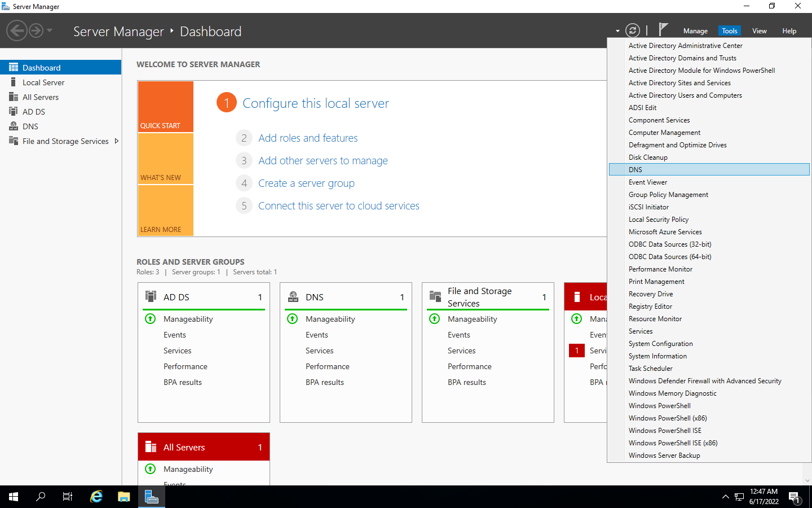812x508 pixels.
Task: Select the Dashboard icon in the sidebar
Action: click(x=12, y=67)
